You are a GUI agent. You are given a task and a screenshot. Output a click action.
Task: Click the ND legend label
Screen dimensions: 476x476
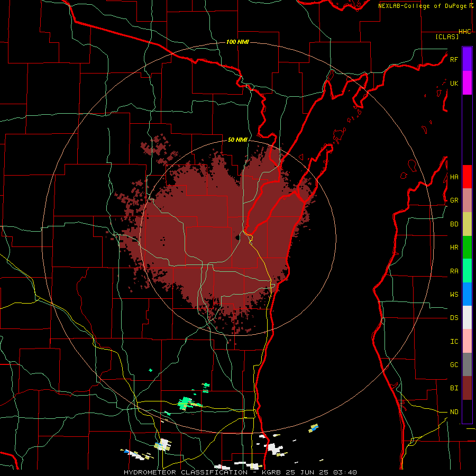(x=454, y=411)
